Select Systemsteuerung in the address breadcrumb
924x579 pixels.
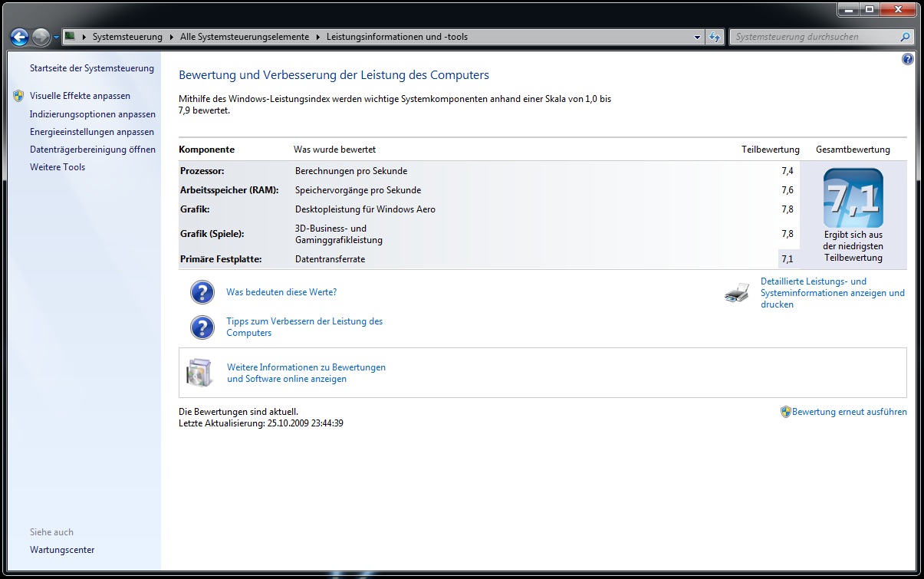(127, 37)
